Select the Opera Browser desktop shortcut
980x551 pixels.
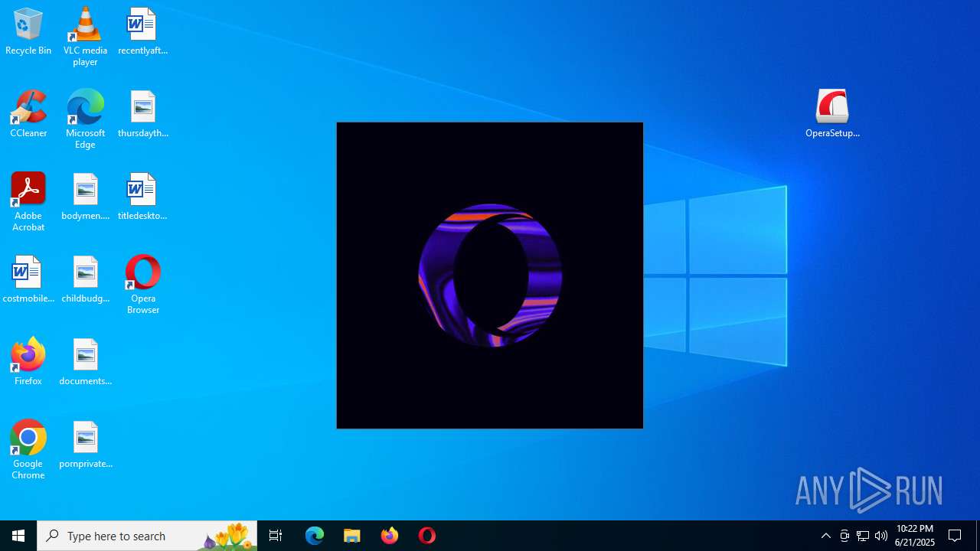click(x=143, y=285)
